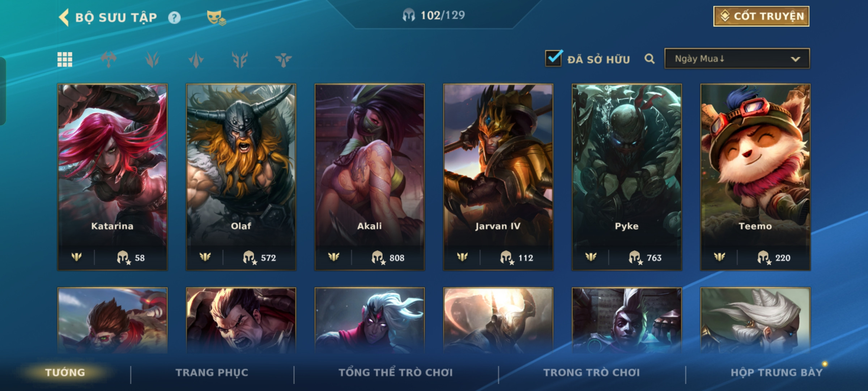Open the help question mark icon
This screenshot has width=868, height=391.
pyautogui.click(x=174, y=17)
